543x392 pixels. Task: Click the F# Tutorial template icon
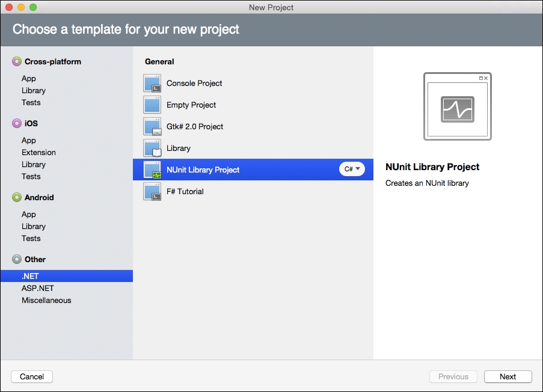tap(152, 192)
